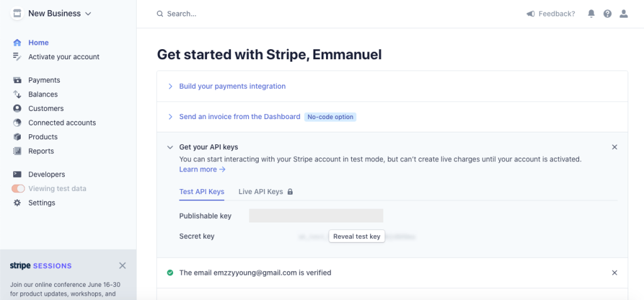This screenshot has height=300, width=644.
Task: Click into the Search field
Action: click(252, 13)
